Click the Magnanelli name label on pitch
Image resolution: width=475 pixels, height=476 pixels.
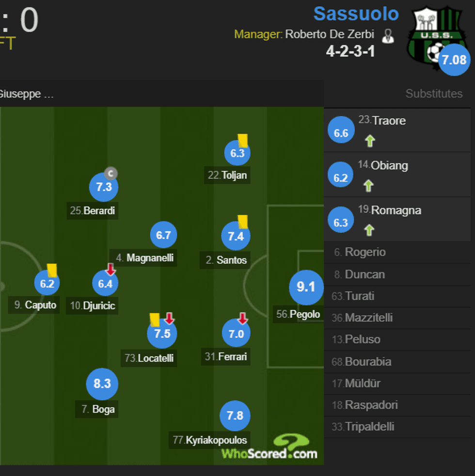click(149, 258)
